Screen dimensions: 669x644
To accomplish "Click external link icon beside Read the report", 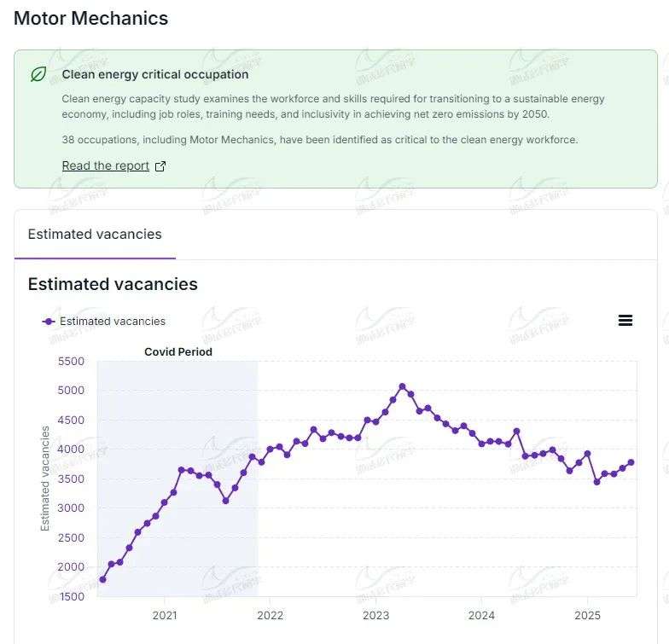I will tap(160, 166).
